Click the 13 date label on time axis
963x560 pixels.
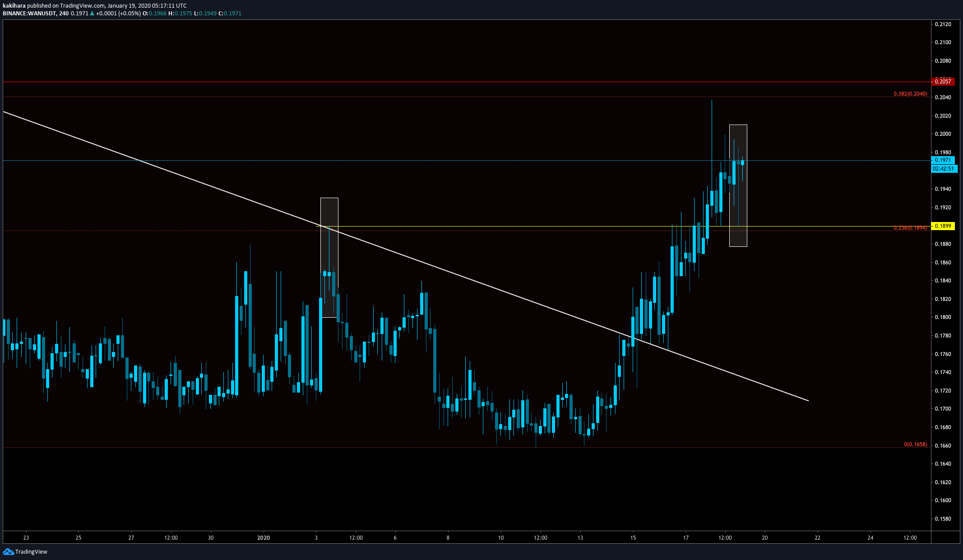point(580,538)
